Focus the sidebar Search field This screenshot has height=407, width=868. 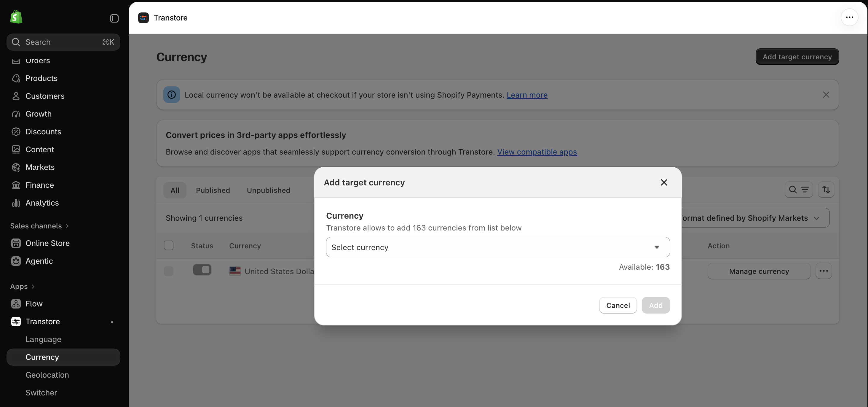63,42
